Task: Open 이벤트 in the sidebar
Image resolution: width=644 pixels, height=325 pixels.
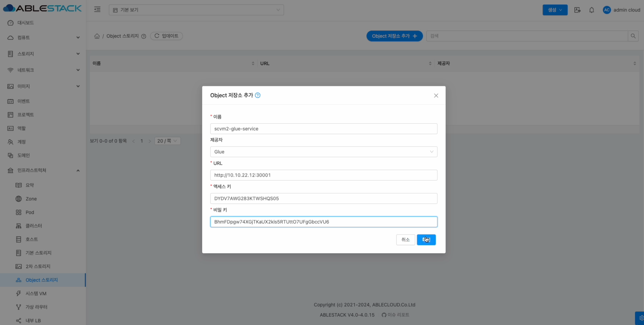Action: (x=43, y=101)
